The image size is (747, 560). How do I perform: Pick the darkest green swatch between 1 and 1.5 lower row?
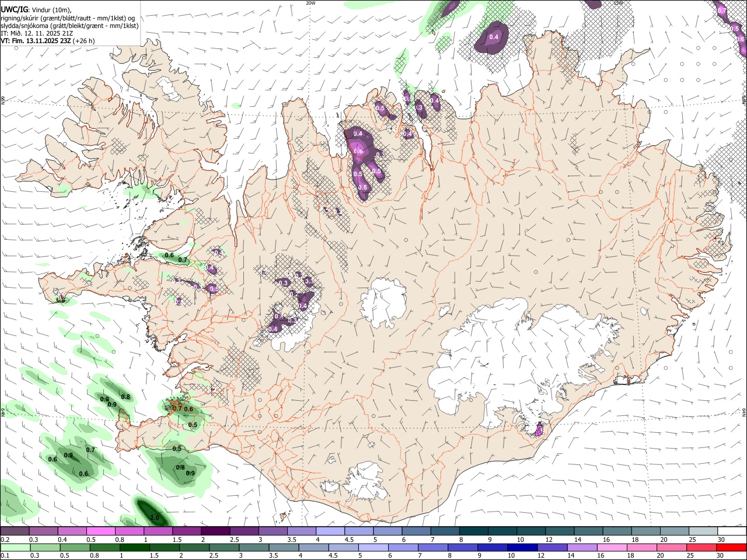(134, 547)
